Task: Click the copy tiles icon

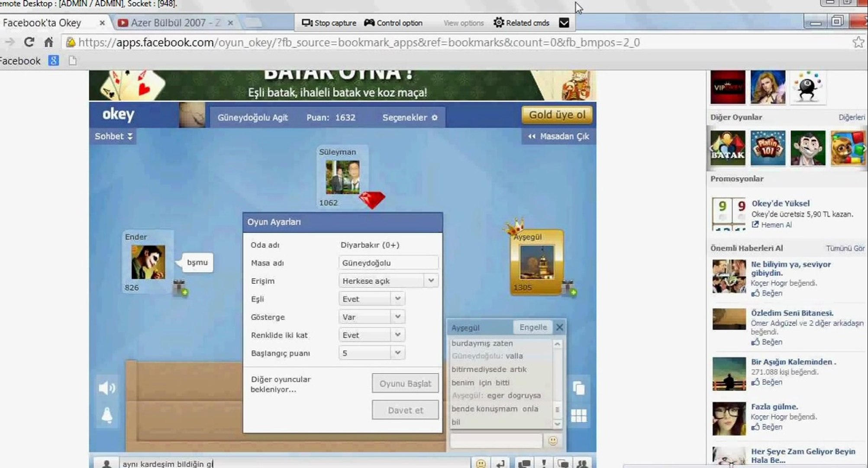Action: point(579,388)
